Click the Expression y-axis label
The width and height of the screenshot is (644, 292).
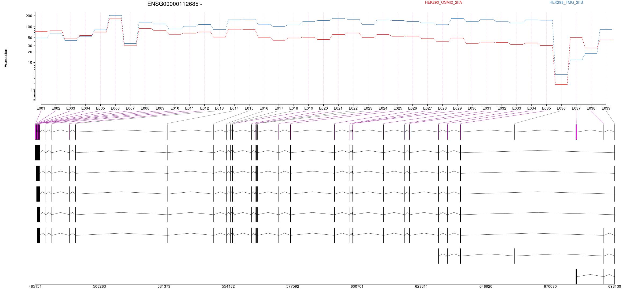[x=6, y=58]
